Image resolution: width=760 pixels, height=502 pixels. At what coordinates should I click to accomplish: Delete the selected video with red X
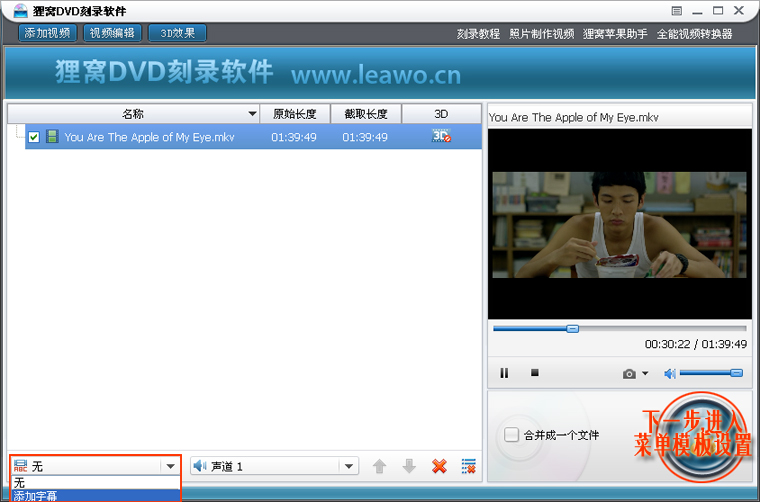439,466
